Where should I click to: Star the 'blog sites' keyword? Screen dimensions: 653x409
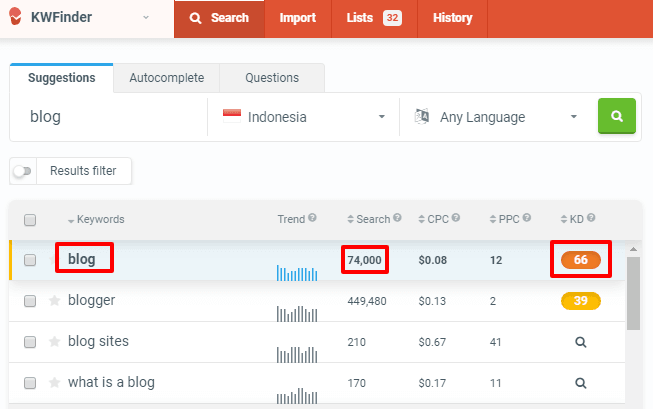pyautogui.click(x=54, y=341)
